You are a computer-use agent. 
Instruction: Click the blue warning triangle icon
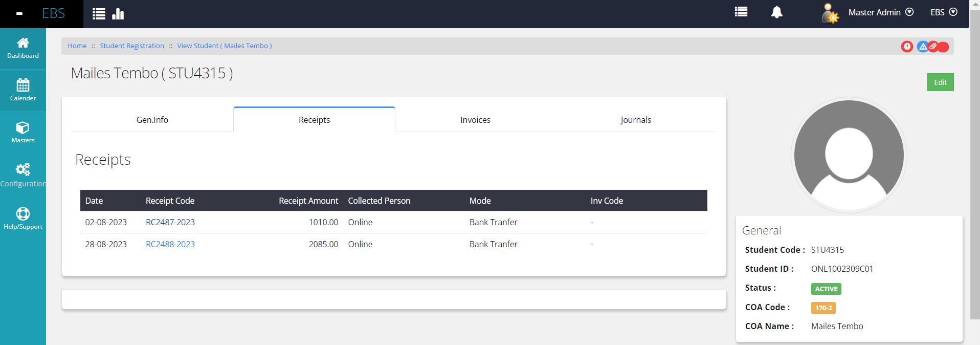[923, 47]
